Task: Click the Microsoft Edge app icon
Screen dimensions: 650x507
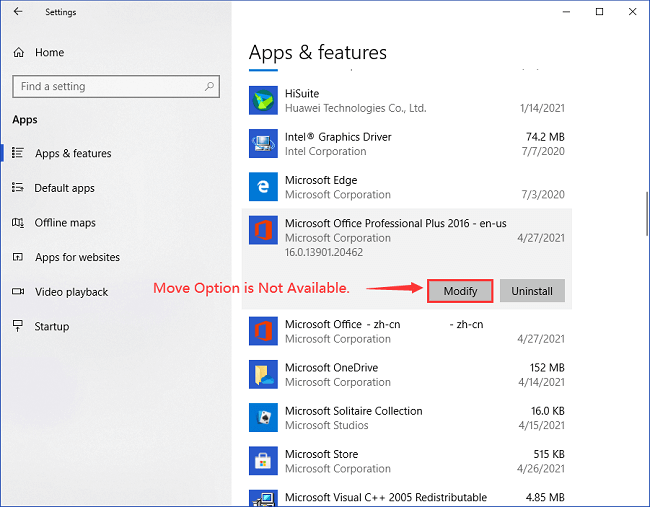Action: [263, 187]
